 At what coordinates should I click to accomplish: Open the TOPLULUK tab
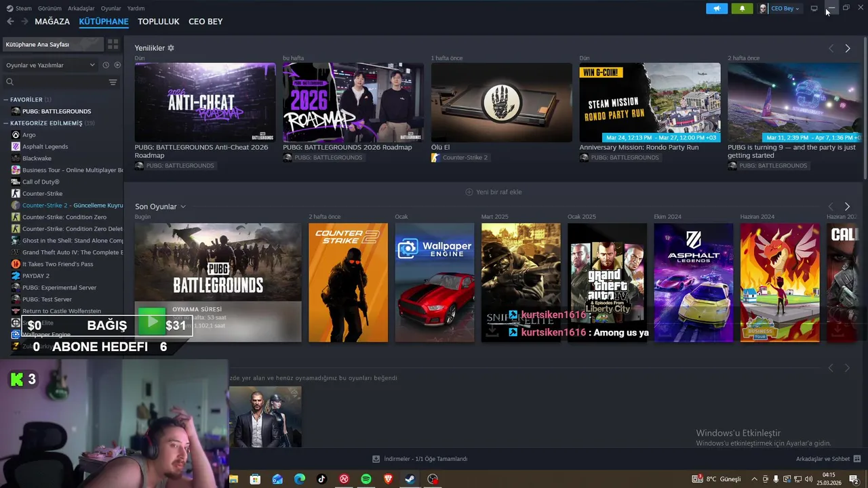159,22
